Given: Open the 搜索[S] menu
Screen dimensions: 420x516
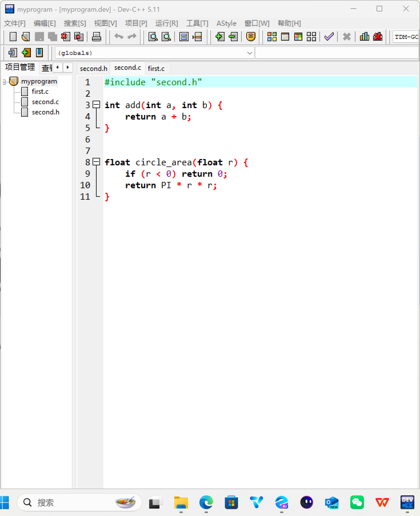Looking at the screenshot, I should tap(75, 23).
